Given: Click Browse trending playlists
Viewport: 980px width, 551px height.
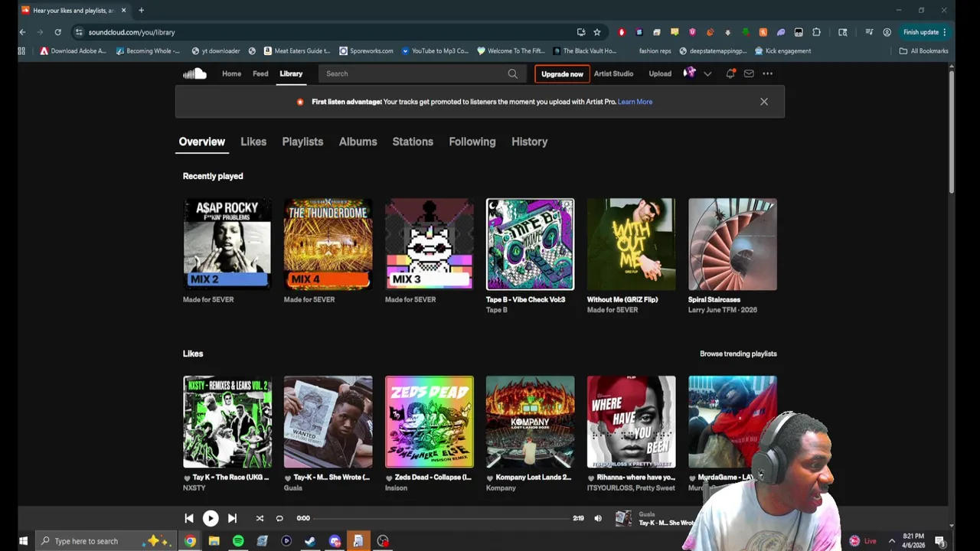Looking at the screenshot, I should [738, 354].
